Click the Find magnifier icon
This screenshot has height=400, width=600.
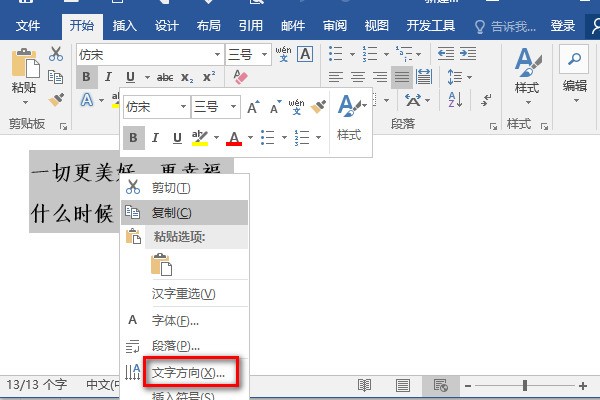pos(574,59)
